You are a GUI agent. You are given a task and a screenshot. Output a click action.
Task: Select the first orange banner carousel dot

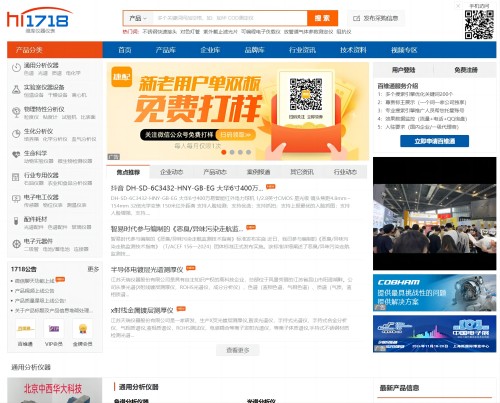tap(224, 152)
